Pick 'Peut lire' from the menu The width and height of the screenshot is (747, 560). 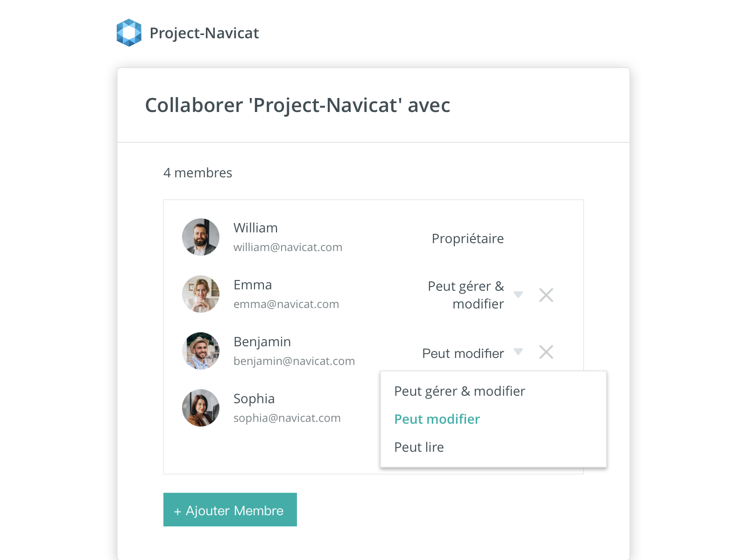click(419, 447)
